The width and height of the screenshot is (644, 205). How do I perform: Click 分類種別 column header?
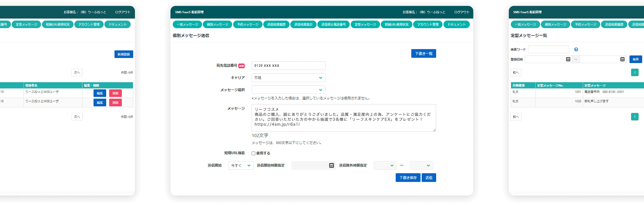pyautogui.click(x=523, y=85)
